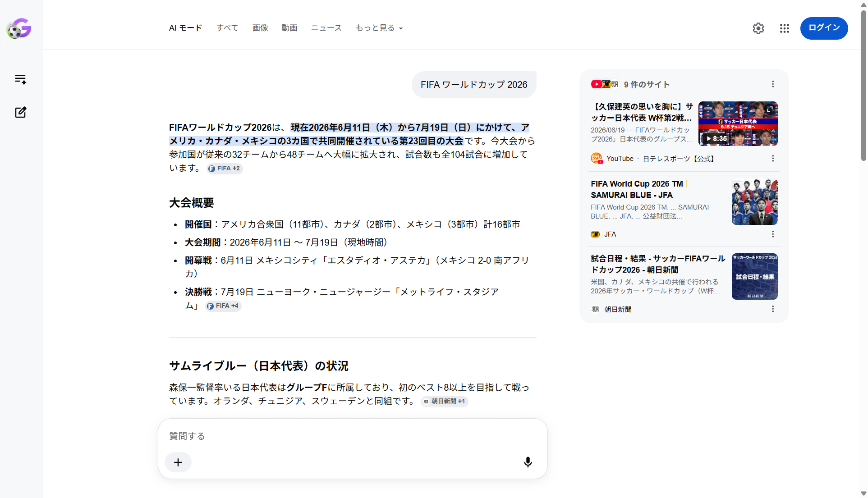868x498 pixels.
Task: Expand the もっと見る dropdown
Action: [379, 28]
